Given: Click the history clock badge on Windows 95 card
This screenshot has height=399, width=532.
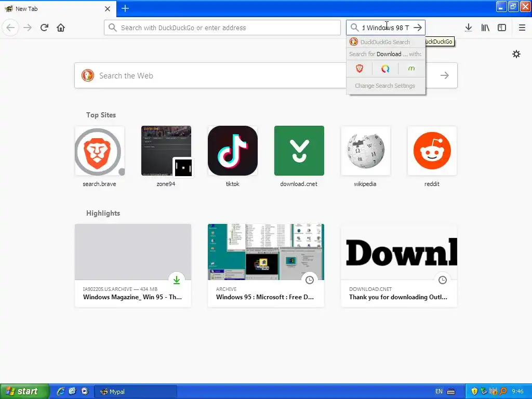Looking at the screenshot, I should coord(310,280).
